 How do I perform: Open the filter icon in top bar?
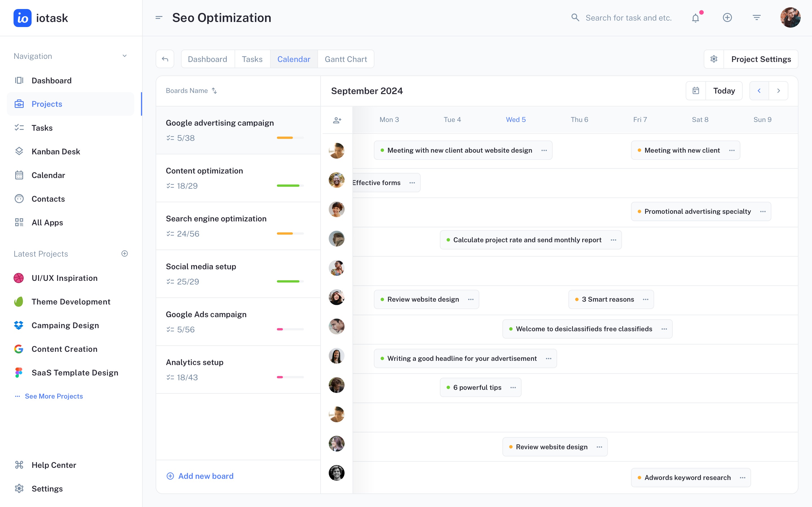(756, 18)
